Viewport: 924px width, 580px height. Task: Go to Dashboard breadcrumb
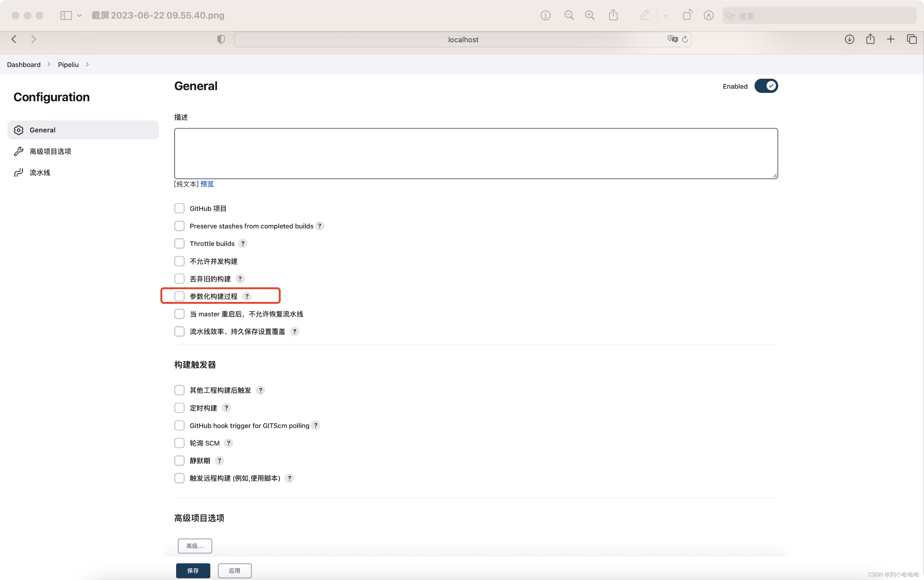(x=24, y=65)
